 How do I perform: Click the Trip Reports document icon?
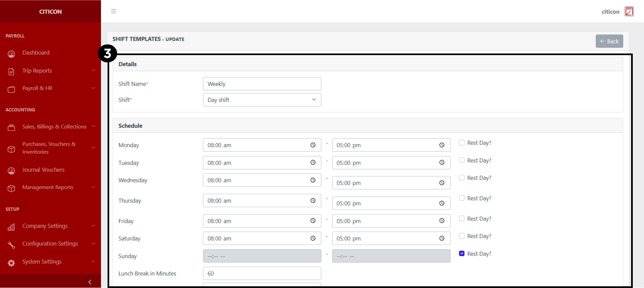(11, 72)
